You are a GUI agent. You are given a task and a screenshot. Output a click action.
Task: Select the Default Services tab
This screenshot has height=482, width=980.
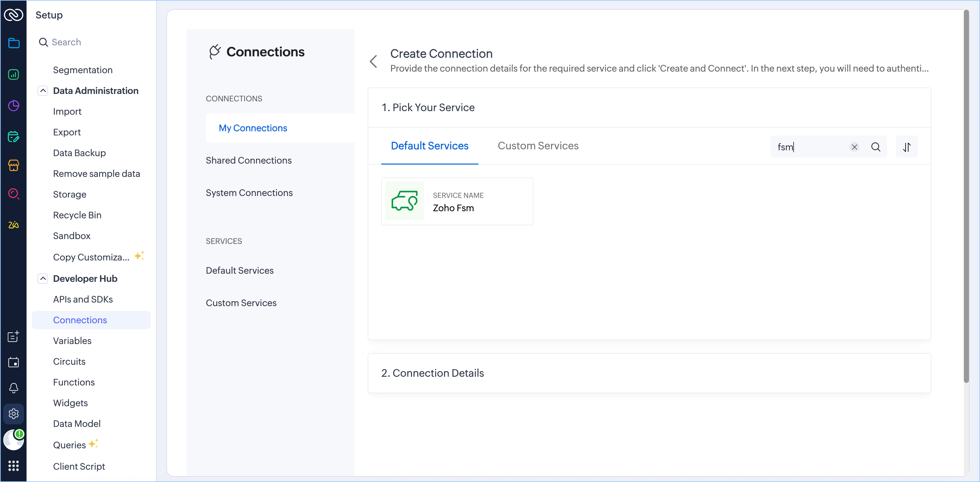[429, 146]
